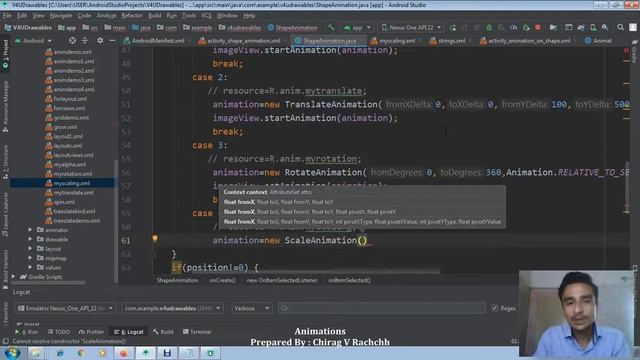The width and height of the screenshot is (640, 360).
Task: Switch to myscaling.xml editor tab
Action: [396, 41]
